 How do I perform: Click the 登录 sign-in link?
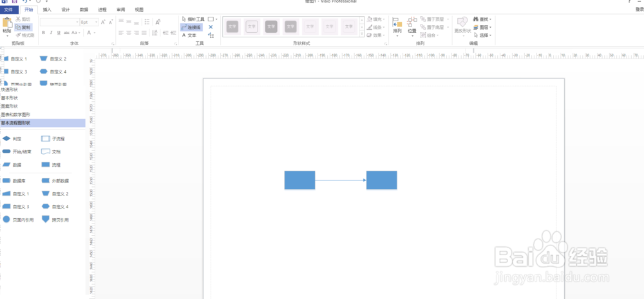pos(639,9)
